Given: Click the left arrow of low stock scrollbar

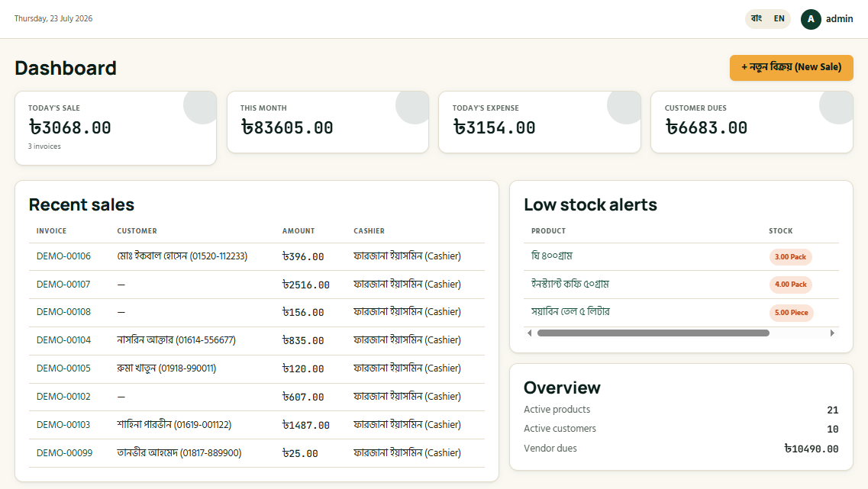Looking at the screenshot, I should 530,333.
